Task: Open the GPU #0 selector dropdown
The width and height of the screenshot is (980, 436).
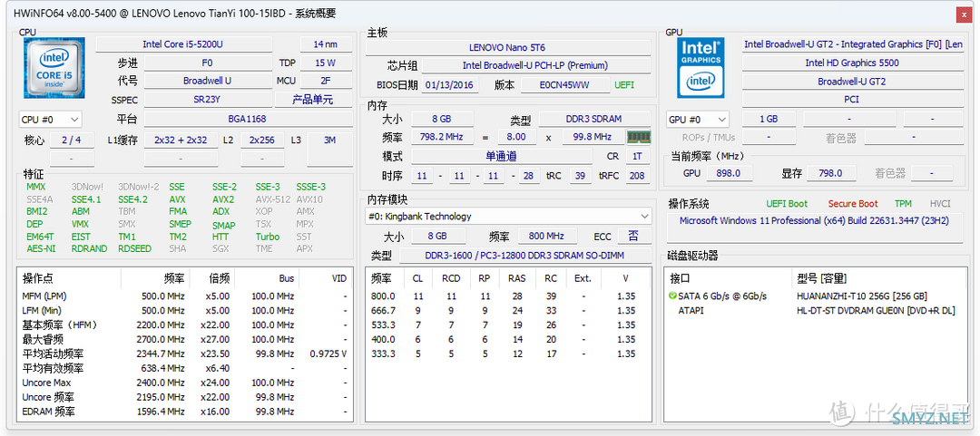Action: coord(698,120)
